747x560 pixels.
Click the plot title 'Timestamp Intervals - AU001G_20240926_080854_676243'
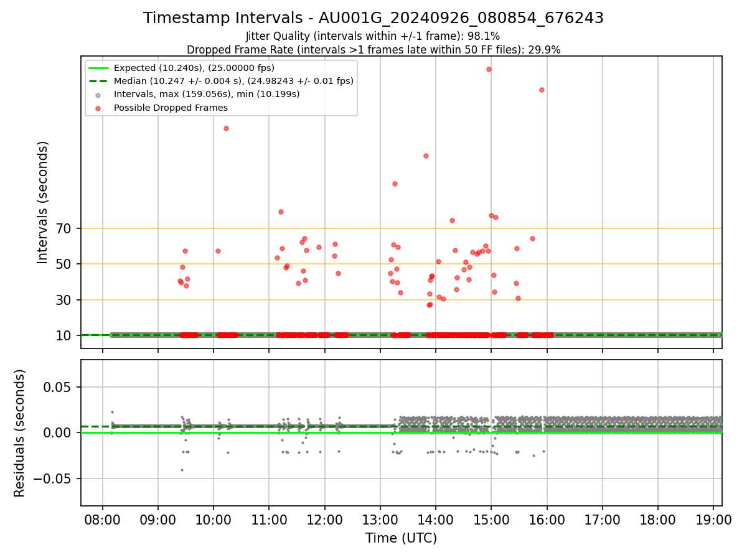click(374, 18)
